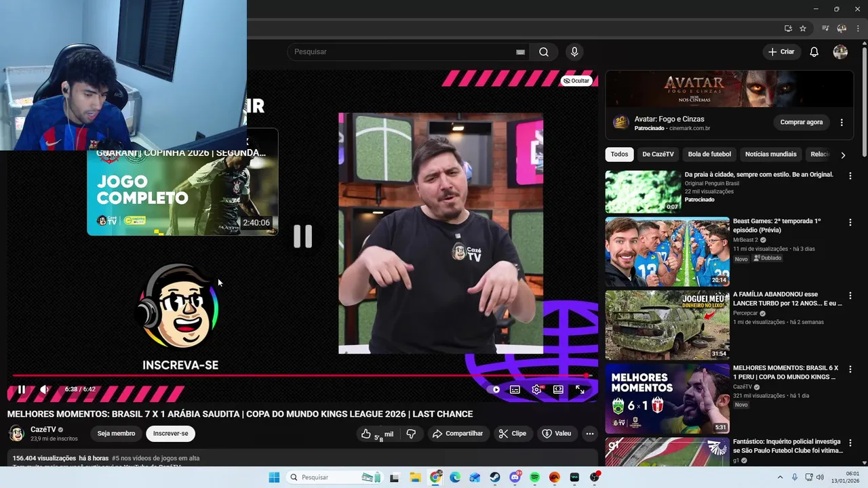Toggle the autoplay switch in the player

[494, 390]
